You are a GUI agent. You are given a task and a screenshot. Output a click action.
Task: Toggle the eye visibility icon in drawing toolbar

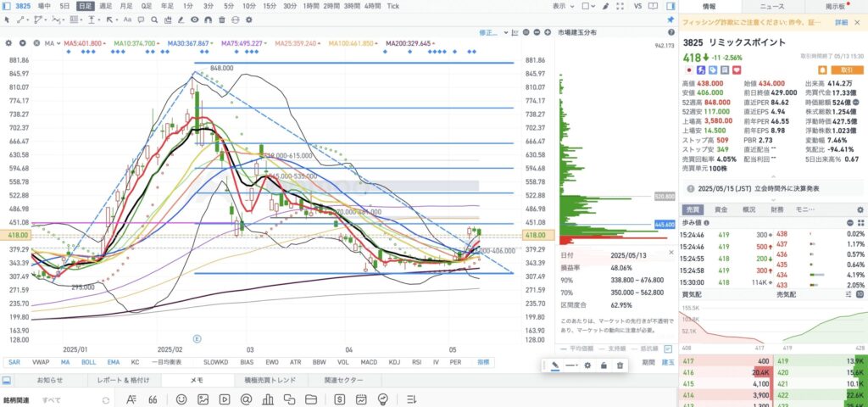point(195,19)
